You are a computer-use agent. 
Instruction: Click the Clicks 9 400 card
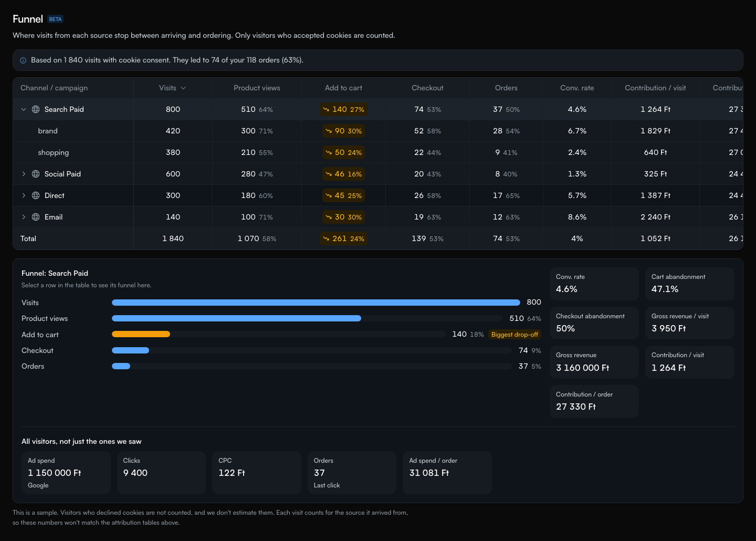(x=161, y=473)
